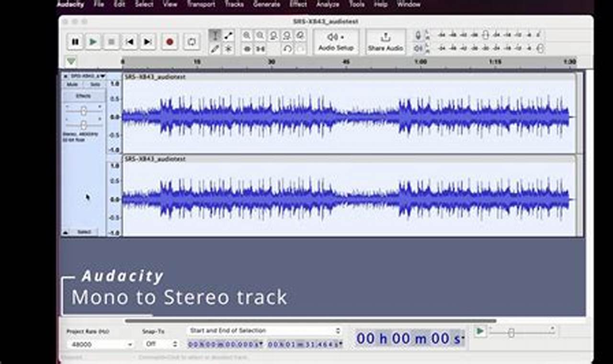Click Fit Project to Width zoom icon
613x364 pixels.
click(287, 35)
